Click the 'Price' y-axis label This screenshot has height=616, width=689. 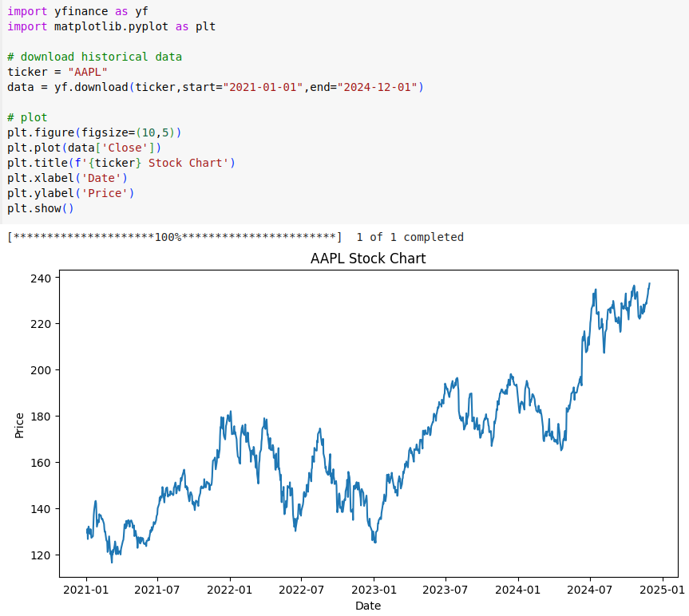(19, 425)
